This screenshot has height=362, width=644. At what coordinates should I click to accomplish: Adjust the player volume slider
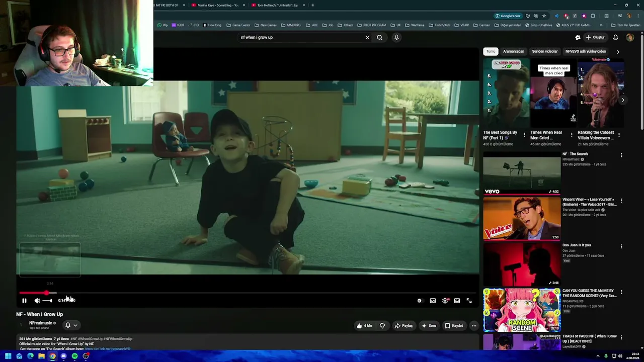click(x=47, y=301)
